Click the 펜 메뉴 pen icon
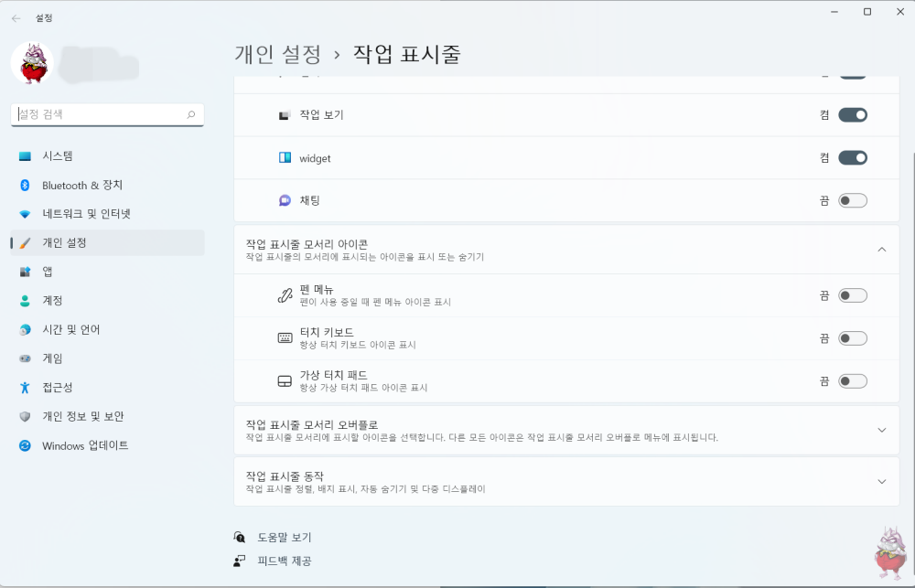Screen dimensions: 915x588 tap(285, 295)
